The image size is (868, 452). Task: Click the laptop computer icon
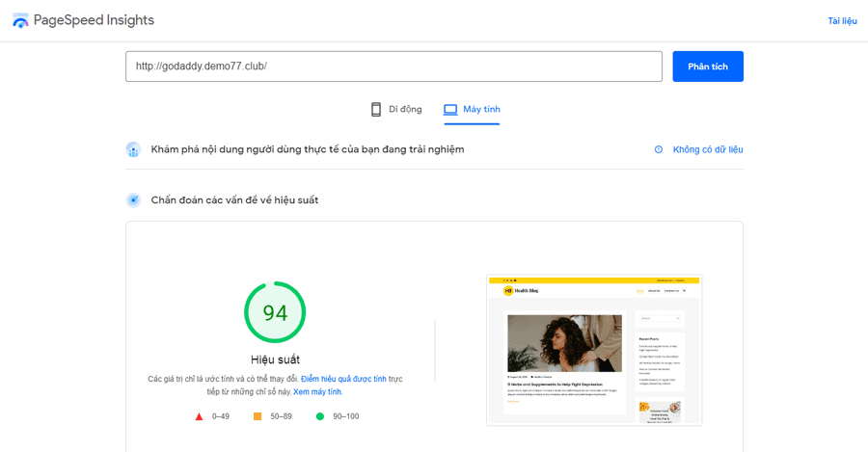[x=450, y=110]
